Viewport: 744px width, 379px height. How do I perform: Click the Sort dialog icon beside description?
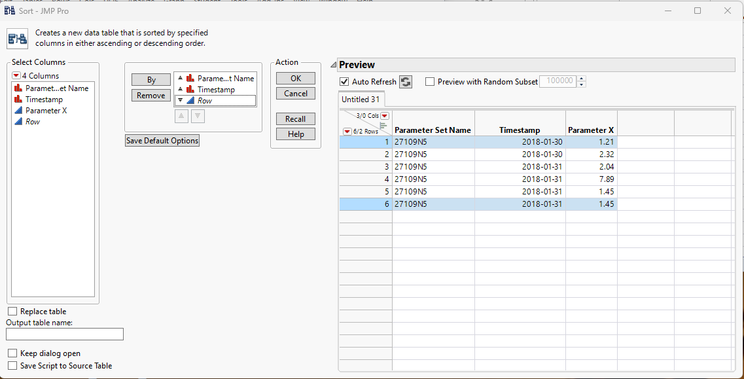pos(17,38)
